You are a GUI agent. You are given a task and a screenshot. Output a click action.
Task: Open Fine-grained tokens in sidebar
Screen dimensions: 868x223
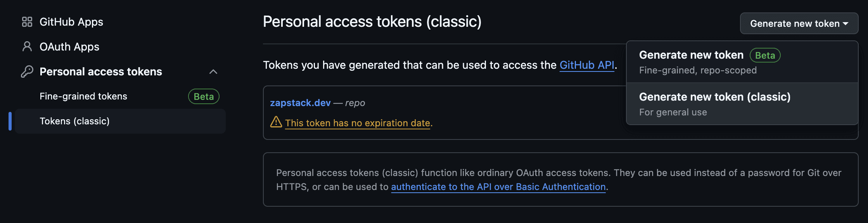click(x=83, y=96)
